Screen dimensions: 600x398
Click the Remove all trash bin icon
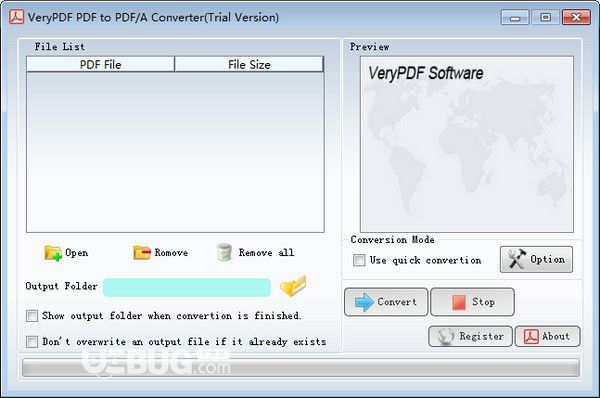pyautogui.click(x=224, y=253)
